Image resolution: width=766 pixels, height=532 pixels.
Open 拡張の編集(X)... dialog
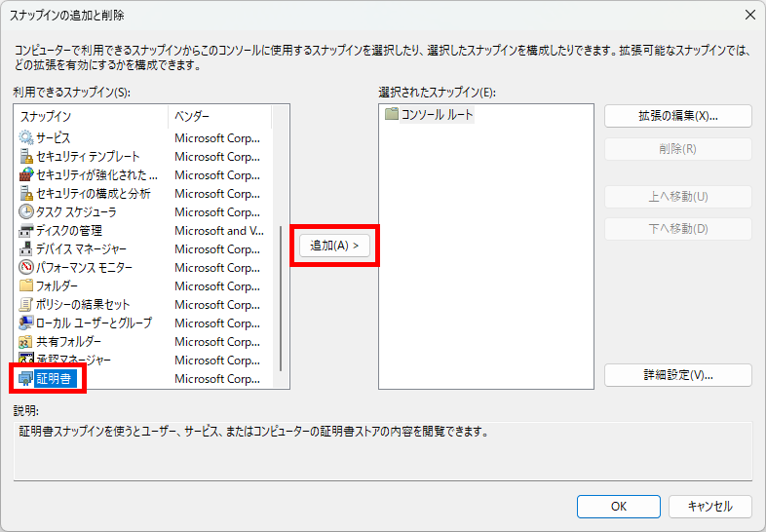pyautogui.click(x=677, y=115)
